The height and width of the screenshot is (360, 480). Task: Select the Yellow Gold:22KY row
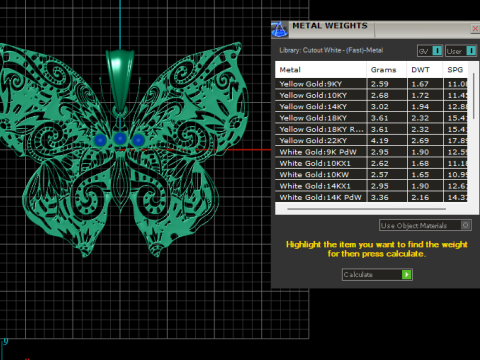coord(371,141)
